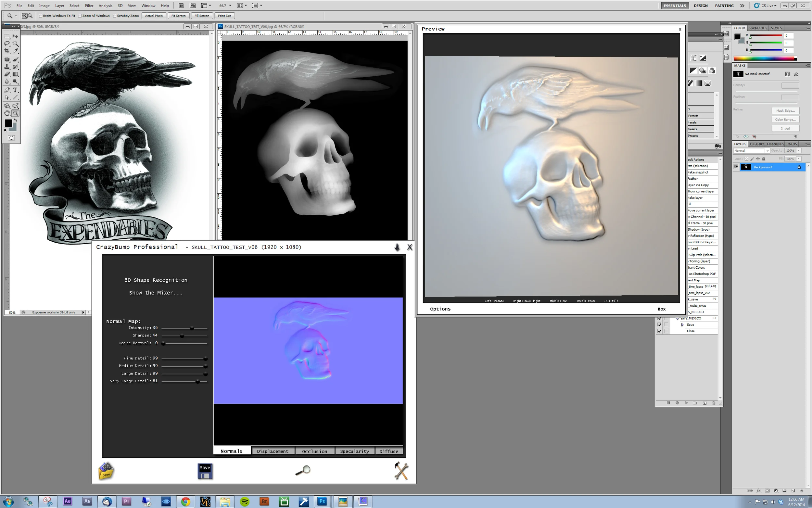Click layer fx styles icon
The width and height of the screenshot is (812, 508).
(x=759, y=490)
